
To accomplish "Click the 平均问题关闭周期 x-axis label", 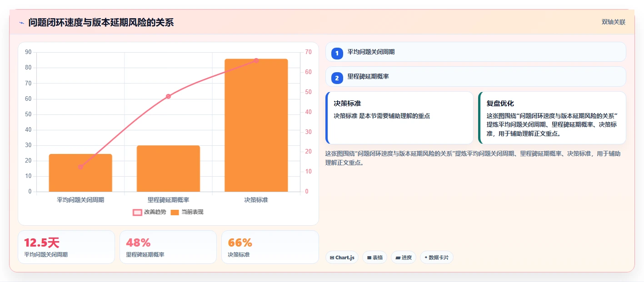I will [80, 200].
